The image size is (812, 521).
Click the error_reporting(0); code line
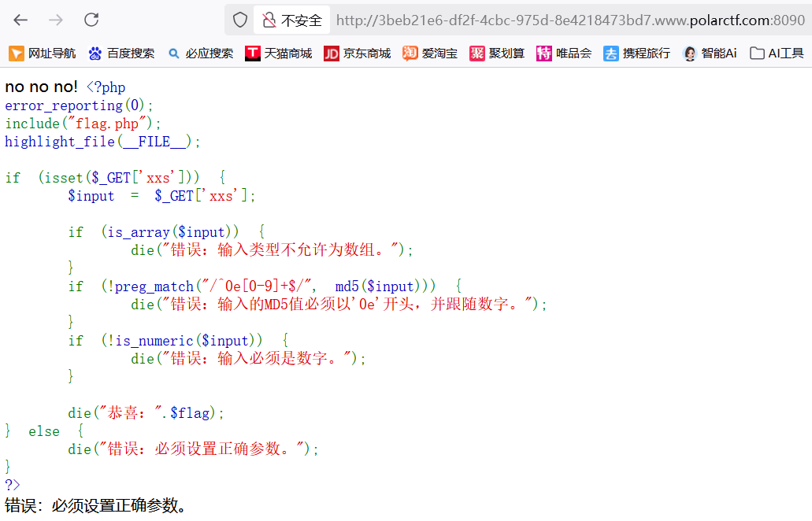pyautogui.click(x=80, y=105)
